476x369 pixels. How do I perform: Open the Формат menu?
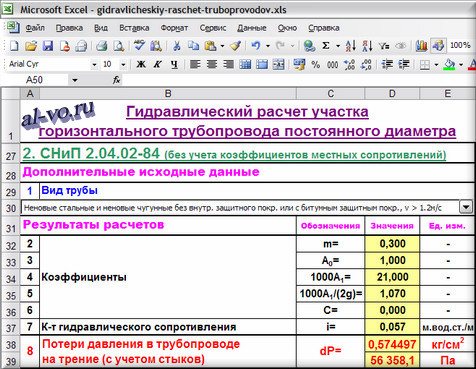(x=174, y=28)
